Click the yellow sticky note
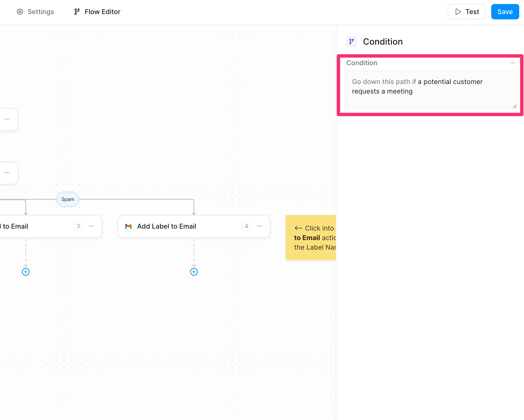The width and height of the screenshot is (524, 420). (x=311, y=237)
